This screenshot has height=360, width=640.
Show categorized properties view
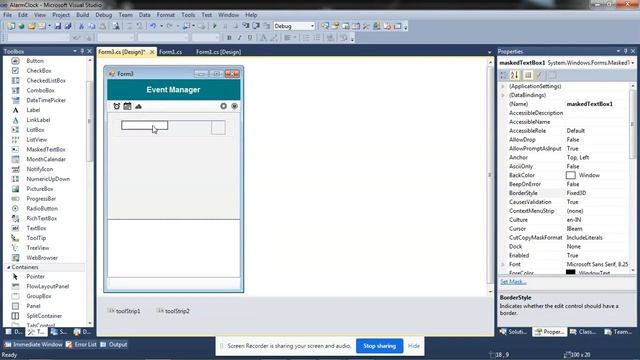coord(504,75)
